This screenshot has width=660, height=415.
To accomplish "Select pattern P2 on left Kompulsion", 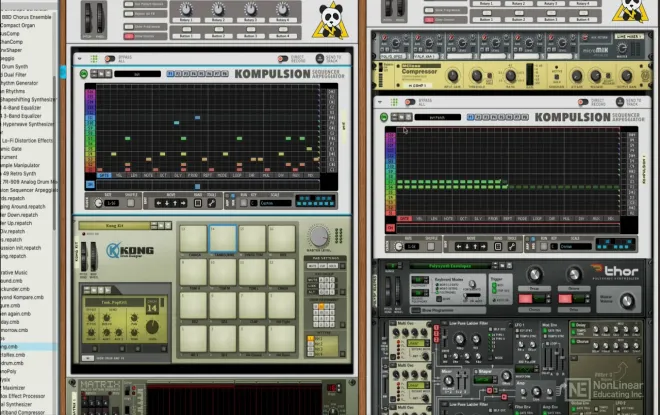I will 178,74.
